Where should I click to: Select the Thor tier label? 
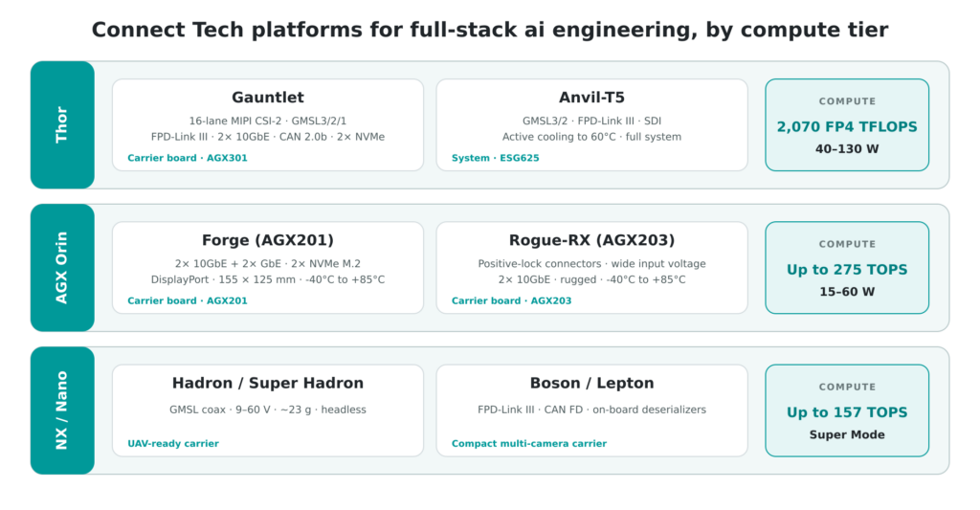pos(61,124)
